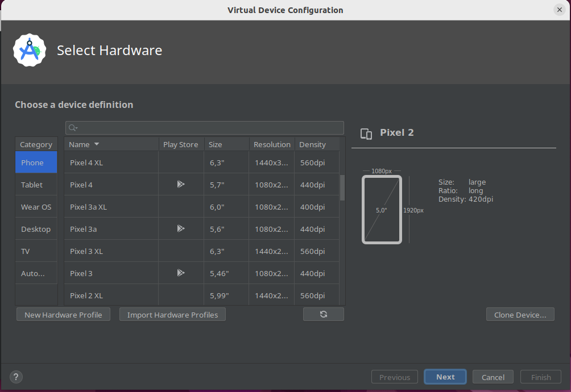Viewport: 571px width, 392px height.
Task: Open the New Hardware Profile dialog
Action: (63, 315)
